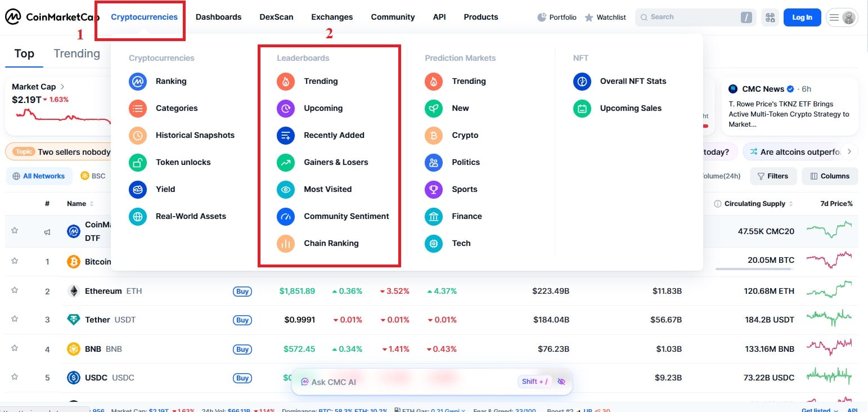
Task: Click the Community Sentiment gauge icon
Action: [x=286, y=216]
